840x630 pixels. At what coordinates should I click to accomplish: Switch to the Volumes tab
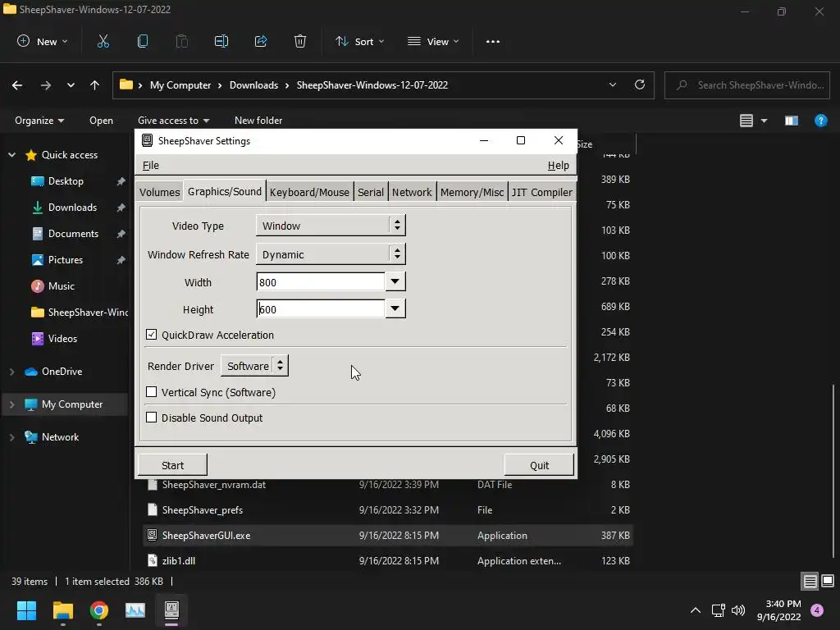160,192
